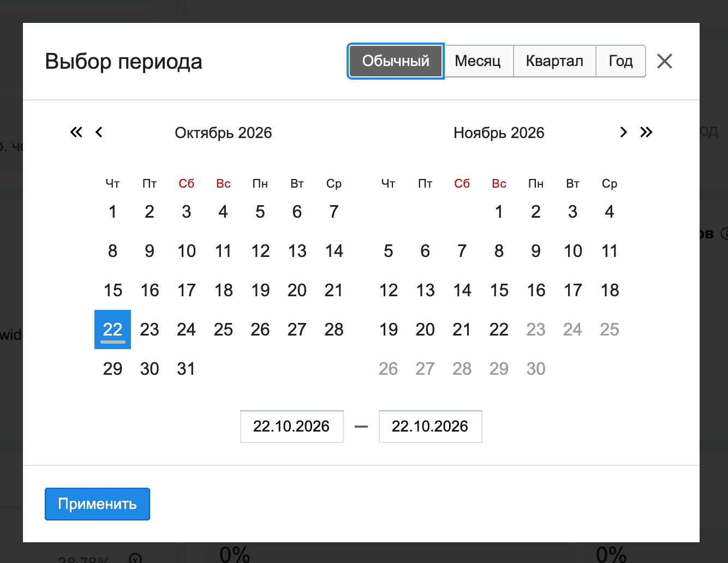Click the Ноябрь 2026 month heading
This screenshot has width=728, height=563.
(x=499, y=133)
